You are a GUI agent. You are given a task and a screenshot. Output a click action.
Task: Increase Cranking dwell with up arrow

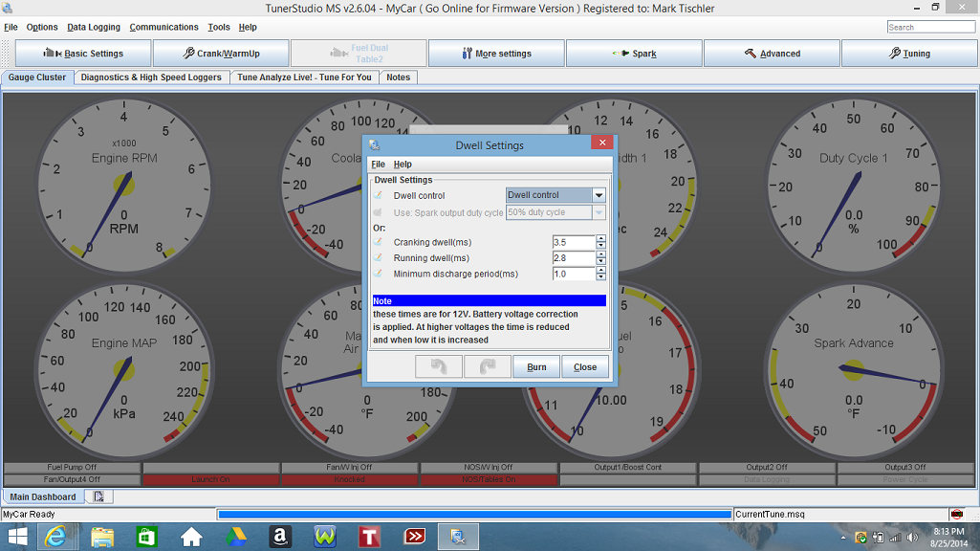(600, 238)
